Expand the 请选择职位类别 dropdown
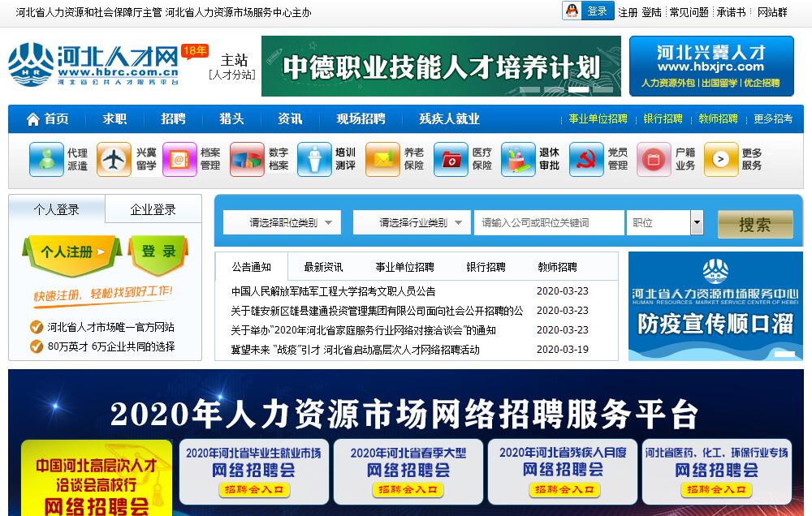 [x=283, y=222]
